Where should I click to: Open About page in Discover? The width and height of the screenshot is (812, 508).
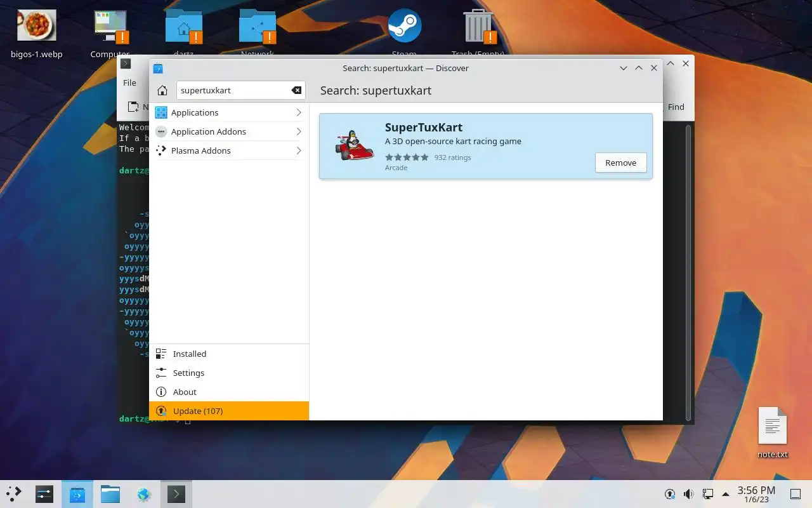[229, 392]
